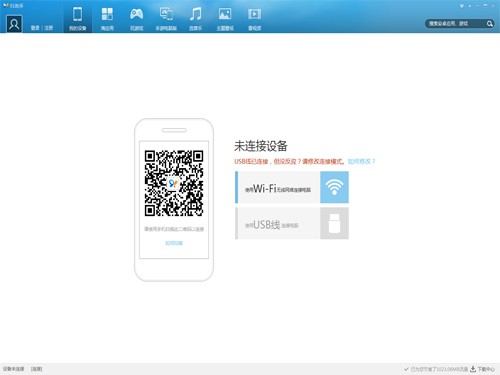Open the skin/shirt icon in title bar
Viewport: 500px width, 375px height.
(x=462, y=6)
